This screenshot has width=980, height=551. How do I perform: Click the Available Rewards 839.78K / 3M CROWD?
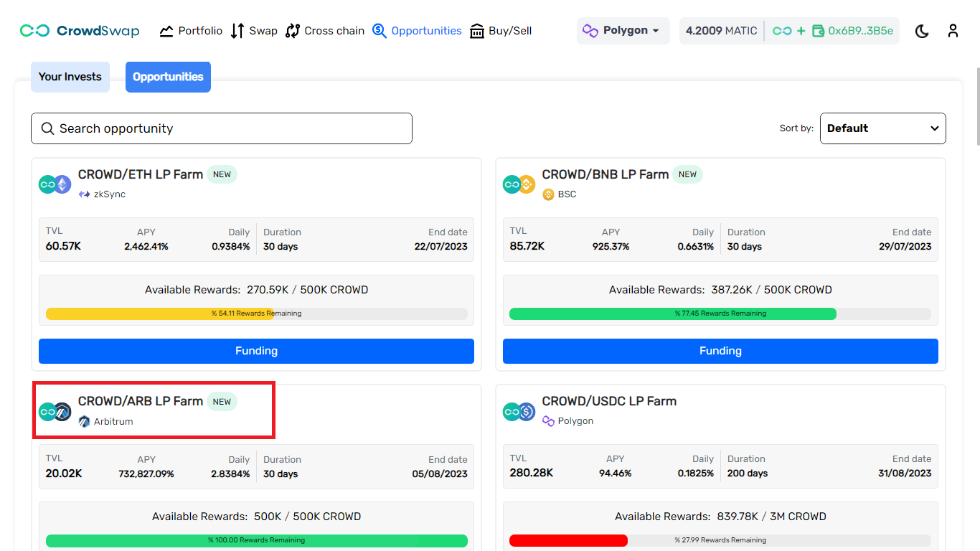[x=720, y=517]
